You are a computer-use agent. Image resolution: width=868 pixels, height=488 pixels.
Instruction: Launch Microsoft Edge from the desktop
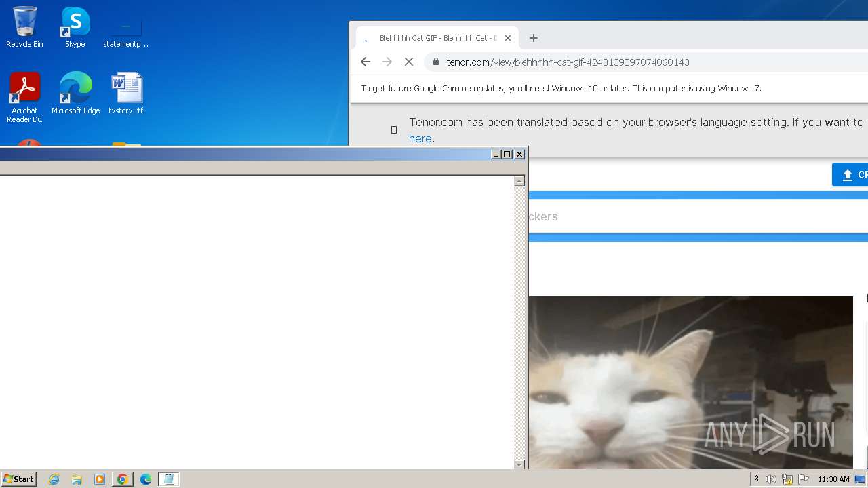(75, 93)
